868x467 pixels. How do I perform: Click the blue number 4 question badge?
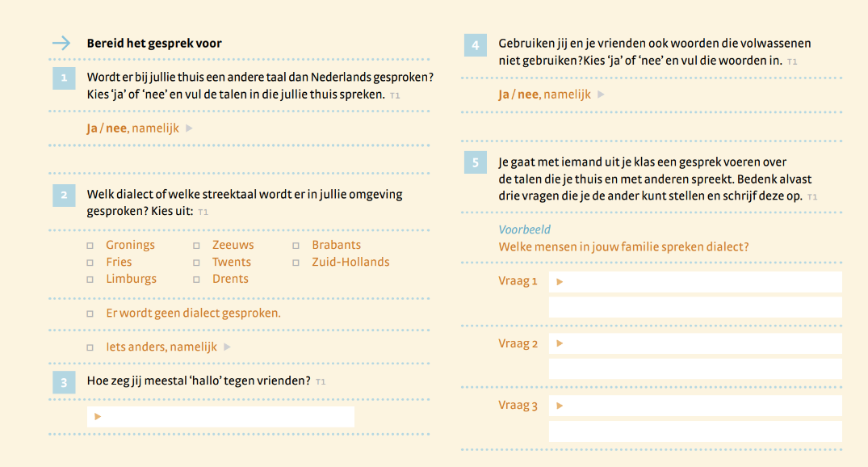[x=476, y=45]
